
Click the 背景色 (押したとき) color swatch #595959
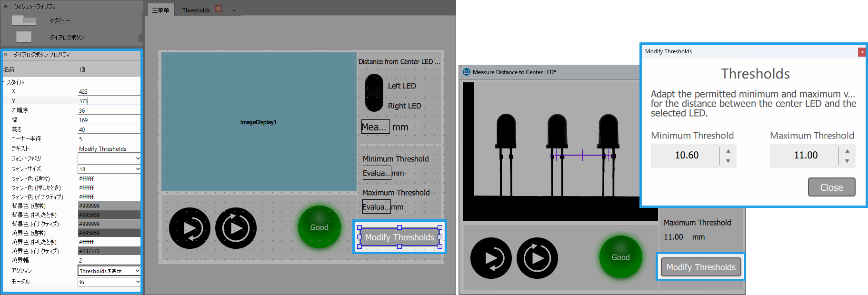109,215
